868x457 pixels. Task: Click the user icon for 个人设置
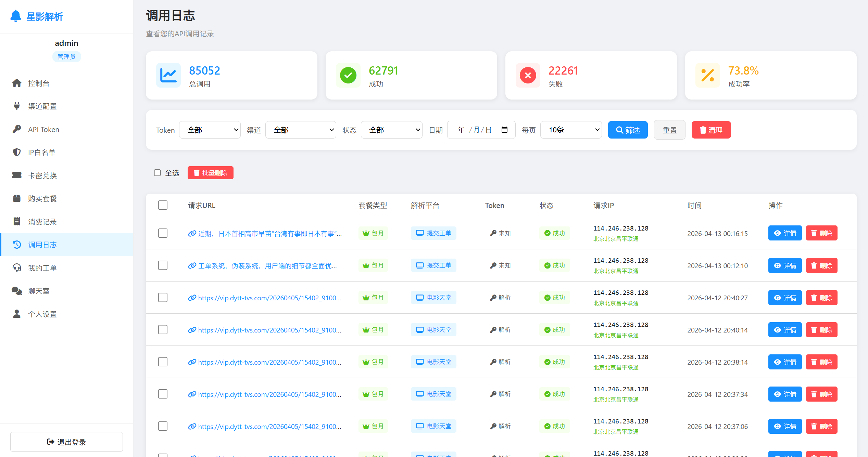[17, 314]
